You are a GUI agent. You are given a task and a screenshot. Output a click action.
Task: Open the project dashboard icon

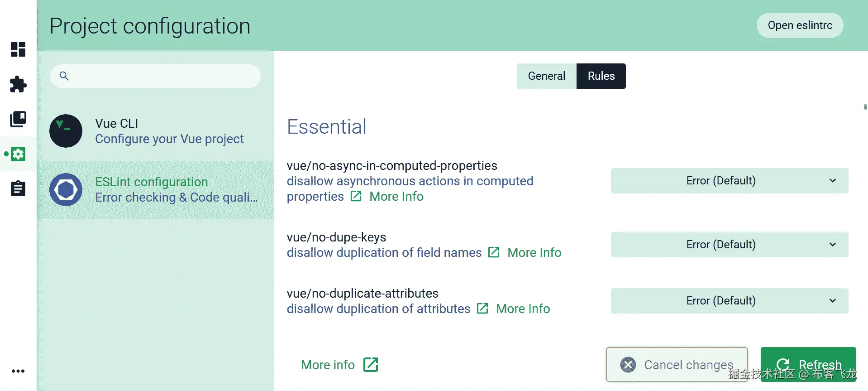click(18, 49)
